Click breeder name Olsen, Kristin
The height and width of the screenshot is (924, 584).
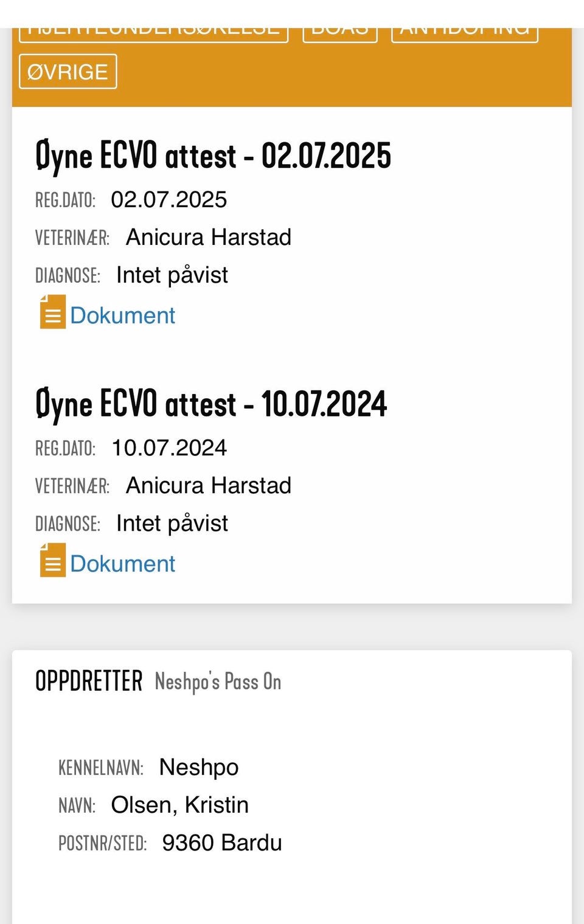179,805
